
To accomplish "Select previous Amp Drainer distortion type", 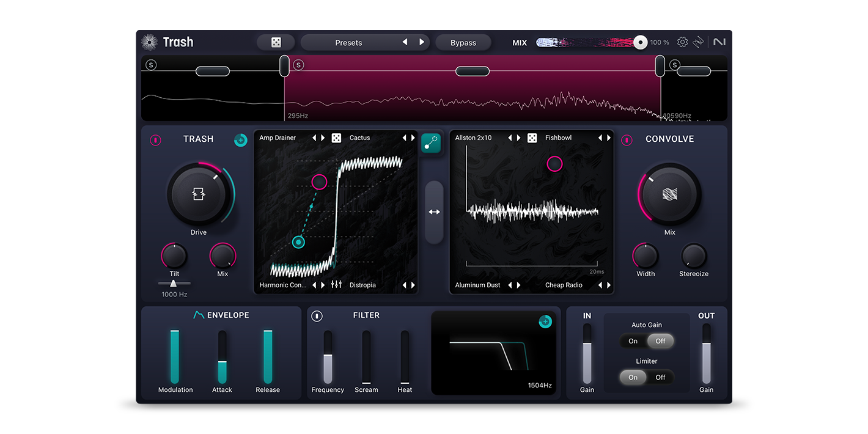I will [x=314, y=138].
